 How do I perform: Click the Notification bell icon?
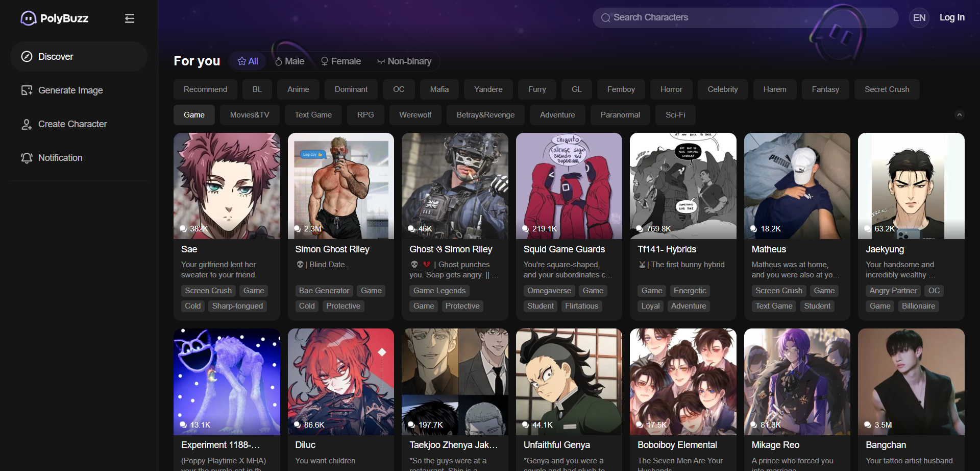pos(27,158)
